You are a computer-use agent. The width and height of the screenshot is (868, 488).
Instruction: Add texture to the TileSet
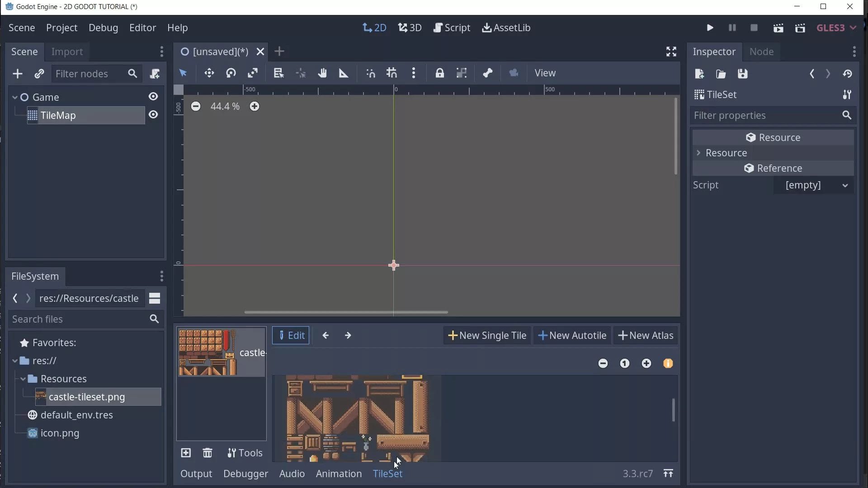coord(186,453)
